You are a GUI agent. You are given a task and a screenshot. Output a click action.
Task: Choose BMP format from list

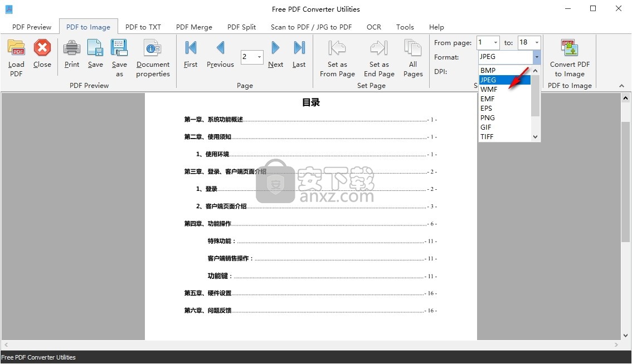click(504, 71)
